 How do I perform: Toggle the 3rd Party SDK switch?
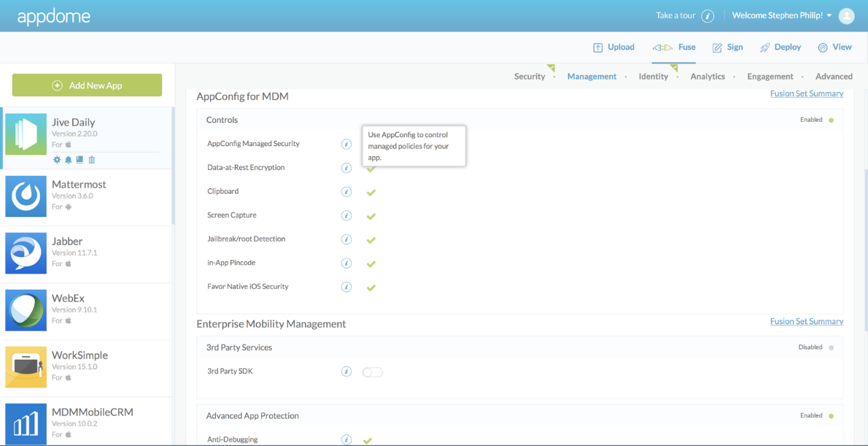373,372
